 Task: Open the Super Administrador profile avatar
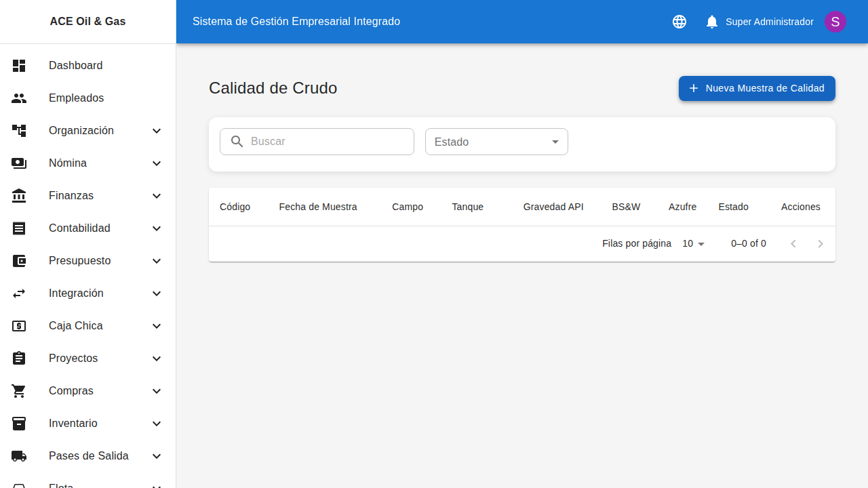tap(835, 22)
